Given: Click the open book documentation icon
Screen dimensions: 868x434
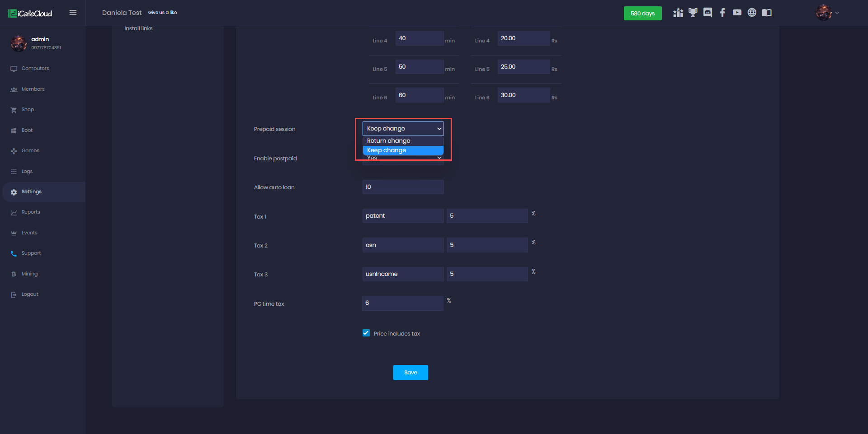Looking at the screenshot, I should tap(767, 13).
